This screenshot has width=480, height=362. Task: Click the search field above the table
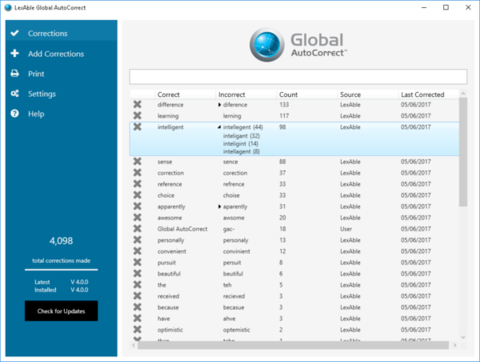pos(298,77)
